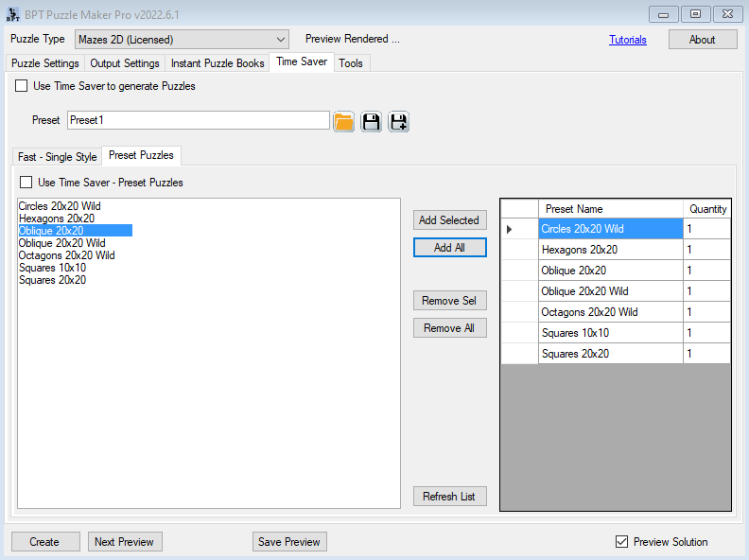Open the Instant Puzzle Books tab
This screenshot has height=560, width=749.
(x=218, y=63)
